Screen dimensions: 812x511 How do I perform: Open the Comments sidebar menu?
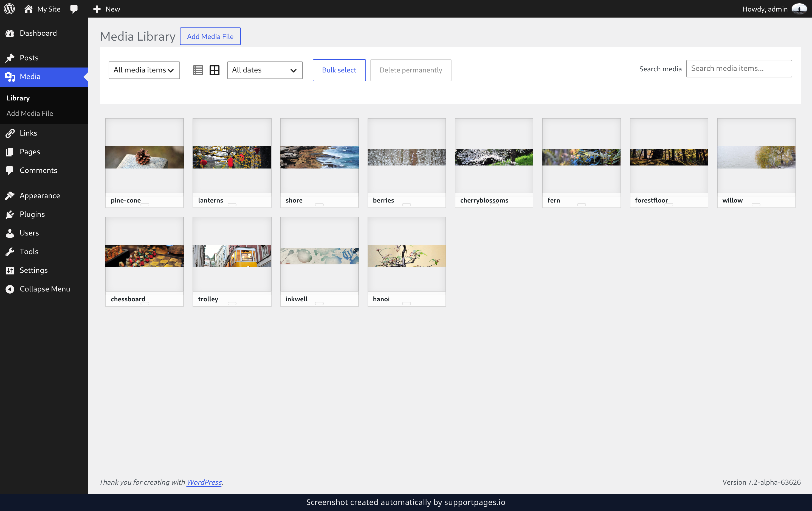point(44,170)
